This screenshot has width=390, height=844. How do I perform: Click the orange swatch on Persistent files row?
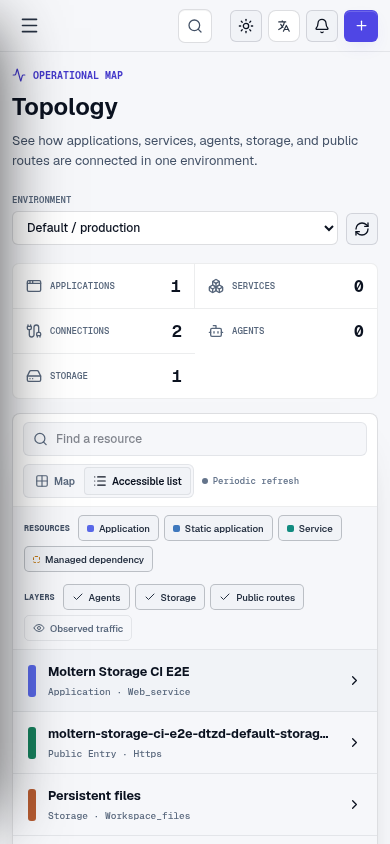tap(32, 805)
